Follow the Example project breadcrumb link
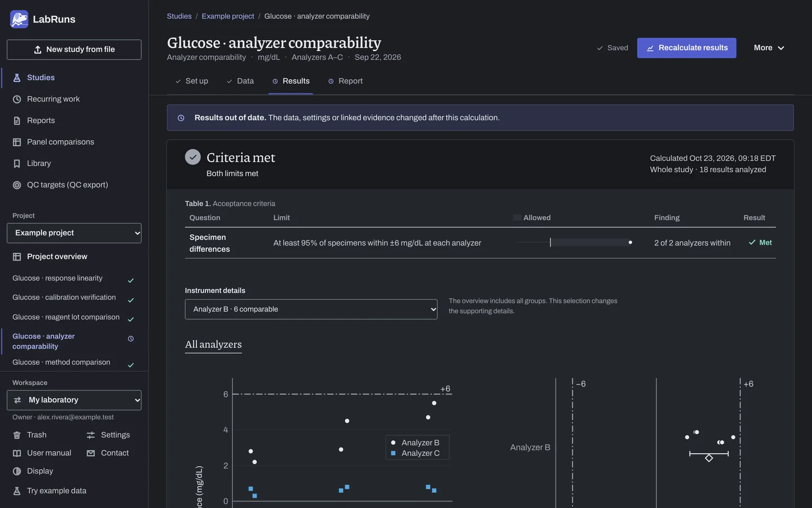This screenshot has height=508, width=812. [228, 16]
